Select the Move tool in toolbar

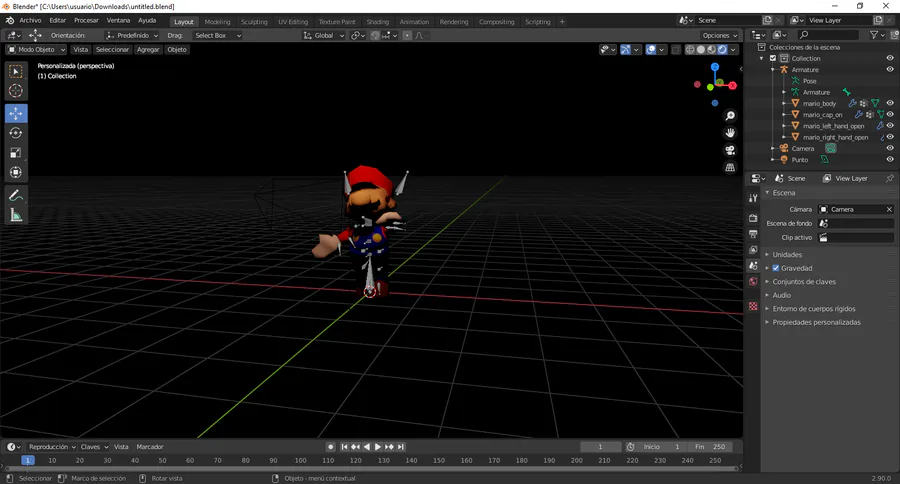click(x=16, y=113)
